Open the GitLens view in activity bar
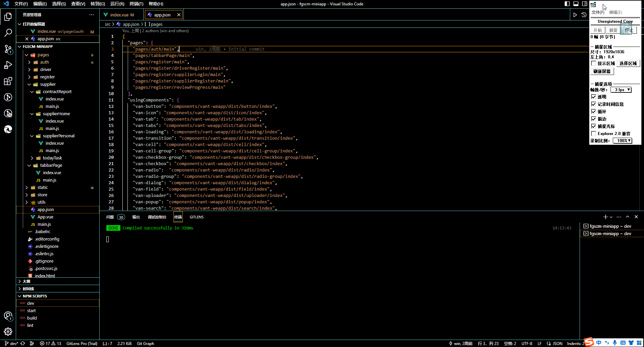 coord(8,97)
